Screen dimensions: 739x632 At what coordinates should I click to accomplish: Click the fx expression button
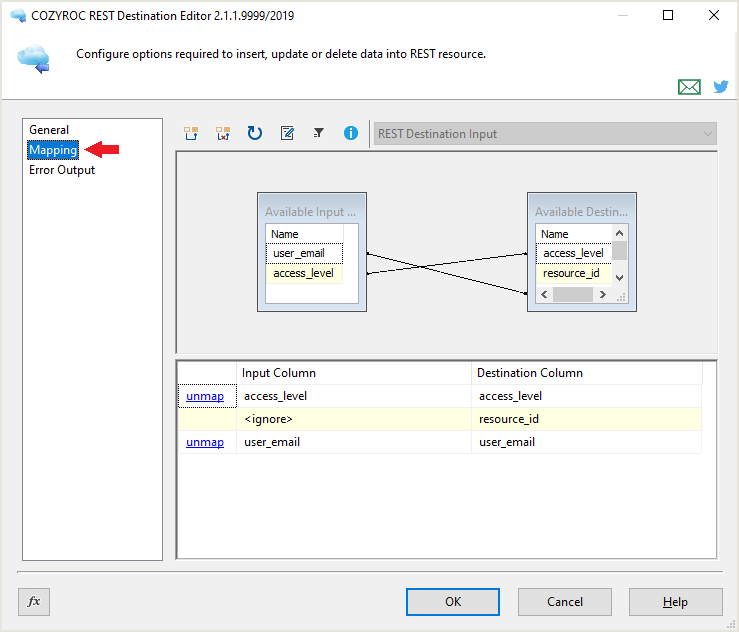pyautogui.click(x=34, y=602)
